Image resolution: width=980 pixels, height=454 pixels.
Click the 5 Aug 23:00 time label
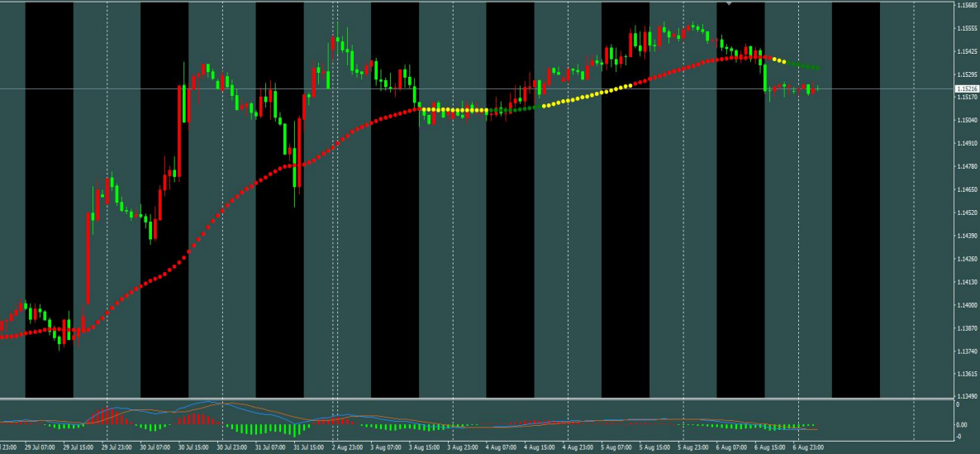(x=693, y=447)
